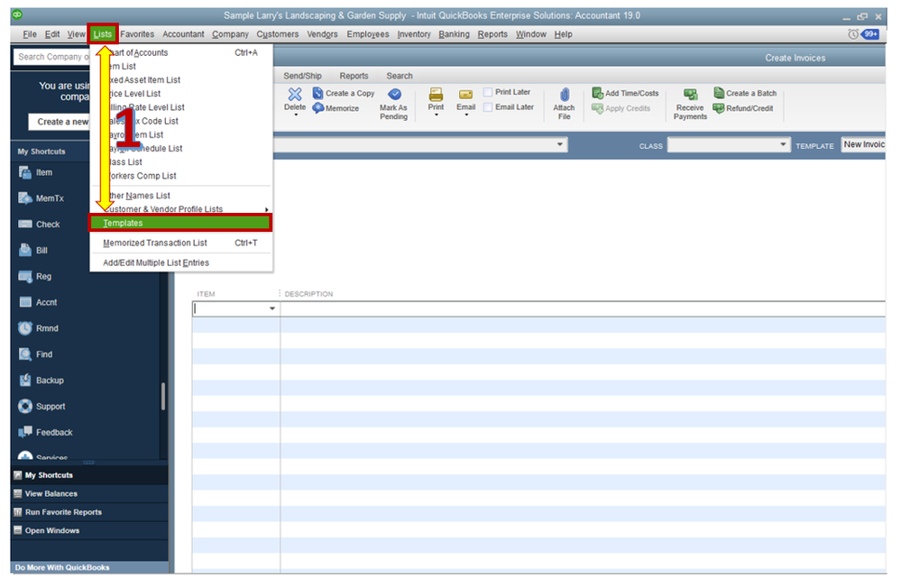Click the reminders clock icon in menu bar

tap(853, 34)
